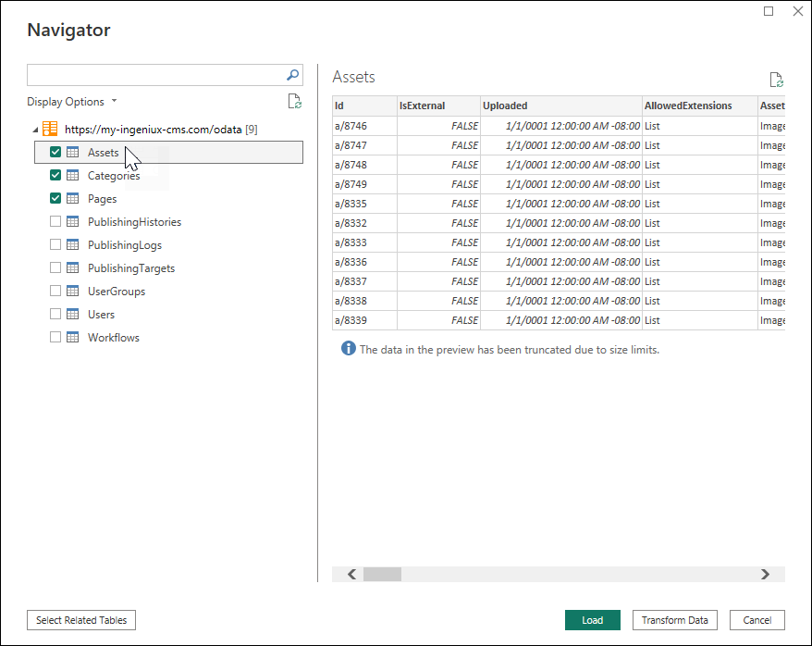The width and height of the screenshot is (812, 646).
Task: Select the table icon beside Assets
Action: pyautogui.click(x=74, y=152)
